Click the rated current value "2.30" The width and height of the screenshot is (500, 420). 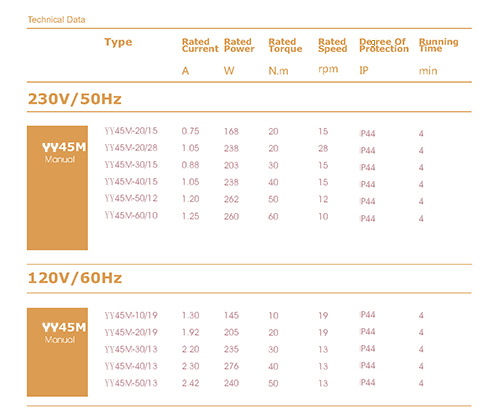pyautogui.click(x=190, y=366)
